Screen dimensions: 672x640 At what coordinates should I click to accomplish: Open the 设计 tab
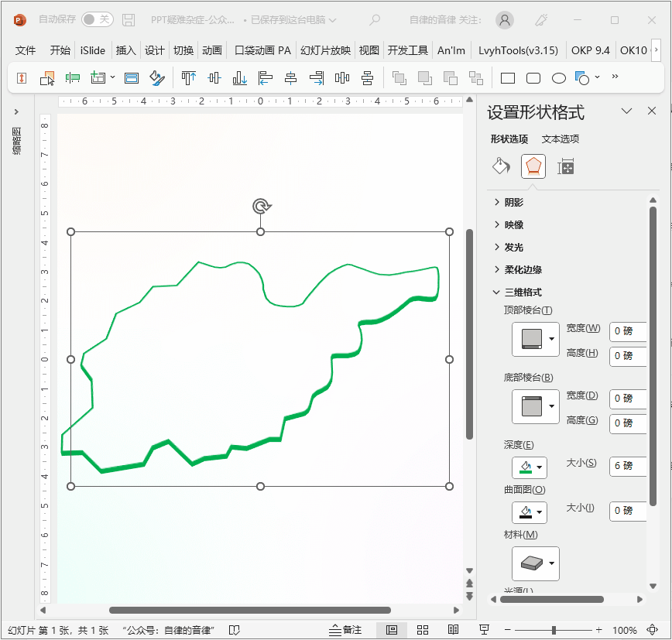tap(154, 50)
